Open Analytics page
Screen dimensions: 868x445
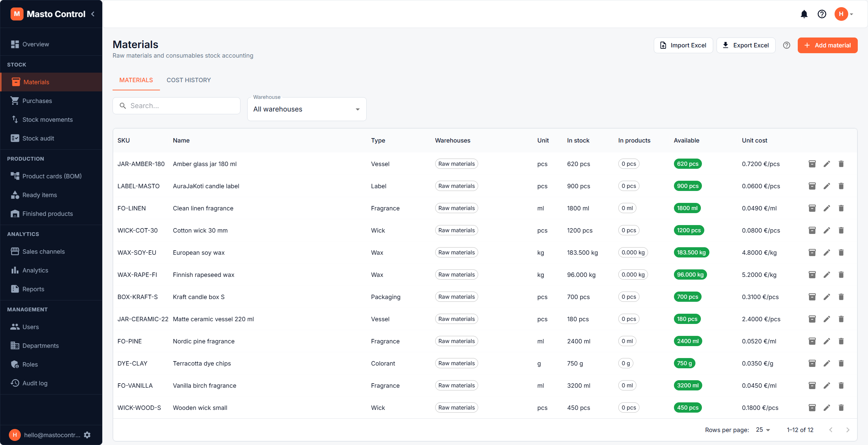(x=51, y=270)
